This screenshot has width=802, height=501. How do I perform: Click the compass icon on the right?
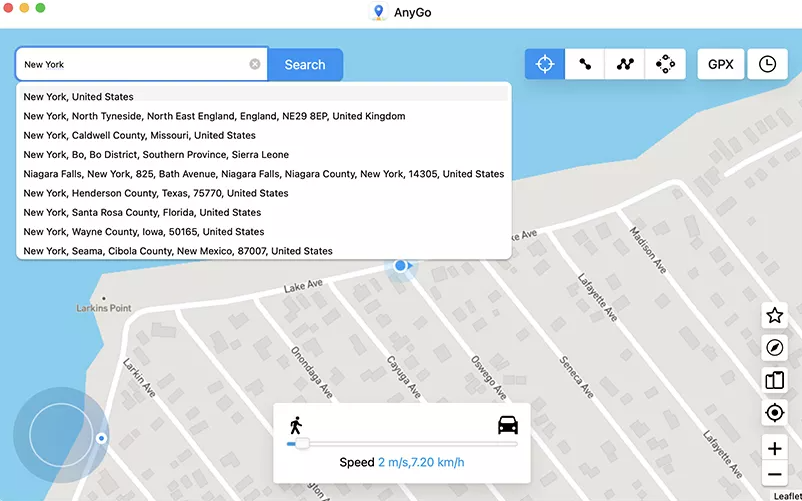[x=774, y=348]
